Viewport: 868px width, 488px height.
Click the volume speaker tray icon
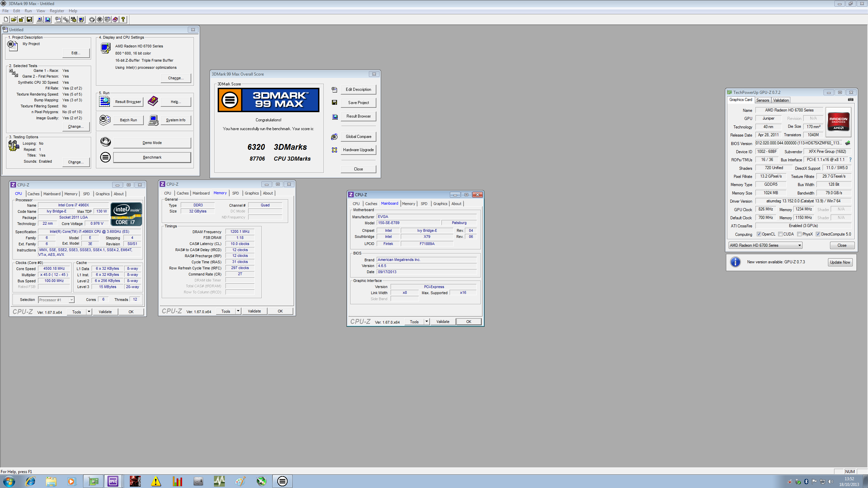pos(830,482)
